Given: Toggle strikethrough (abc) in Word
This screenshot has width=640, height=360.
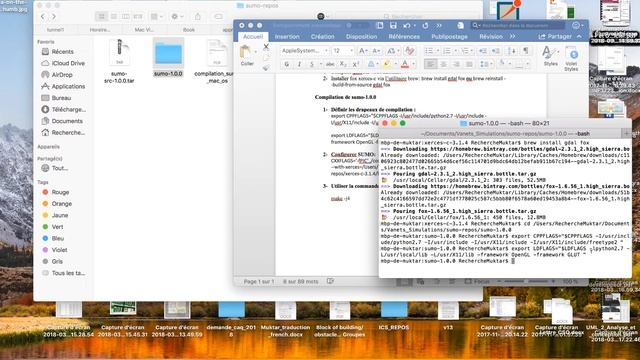Looking at the screenshot, I should pyautogui.click(x=330, y=64).
